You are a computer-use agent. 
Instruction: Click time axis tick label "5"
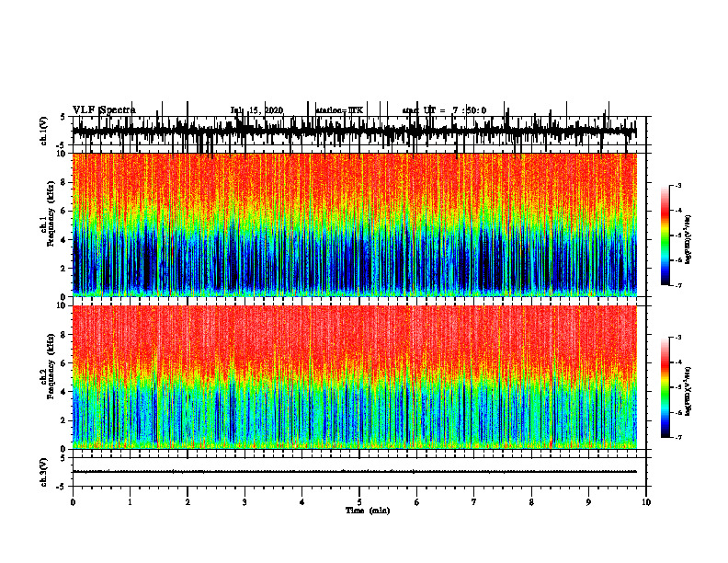click(x=359, y=502)
